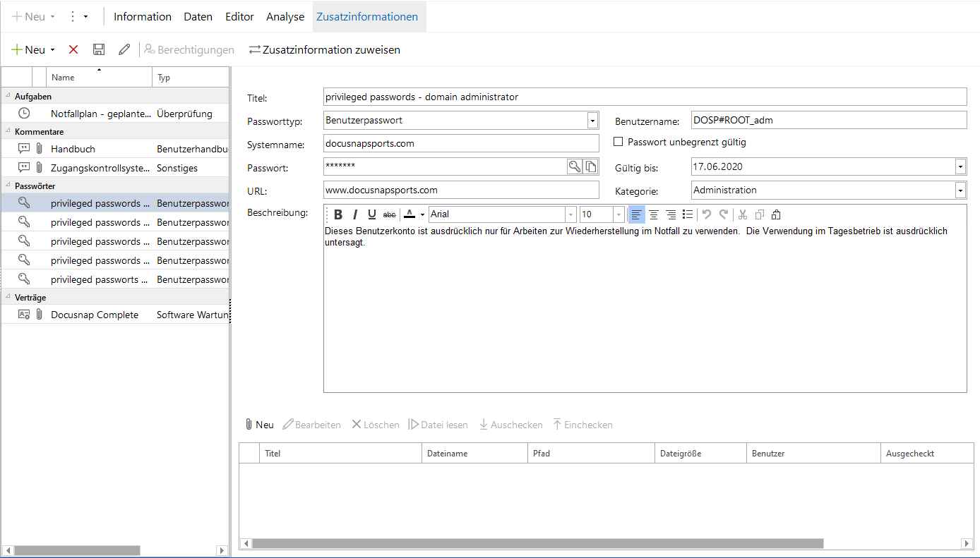Click the strikethrough formatting icon
980x558 pixels.
(389, 214)
